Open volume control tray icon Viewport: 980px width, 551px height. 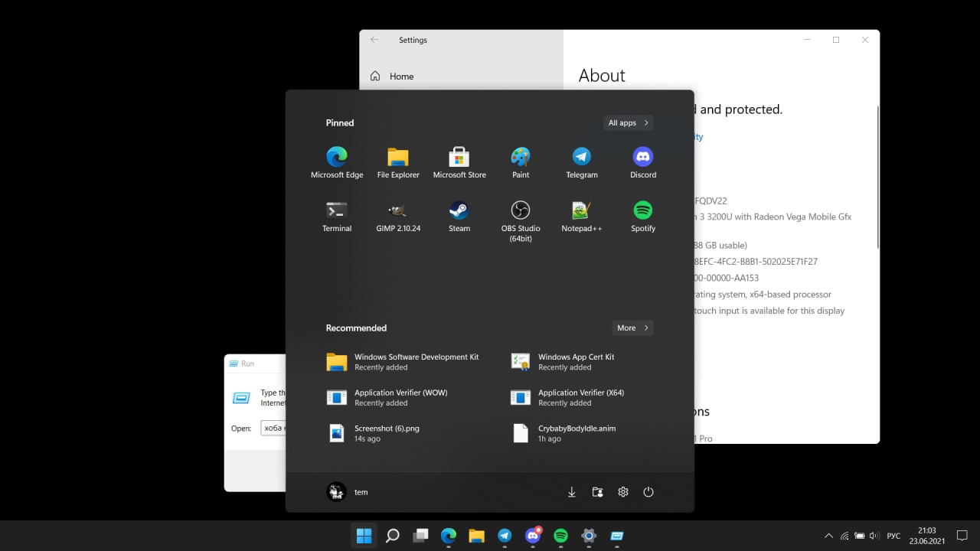(874, 536)
